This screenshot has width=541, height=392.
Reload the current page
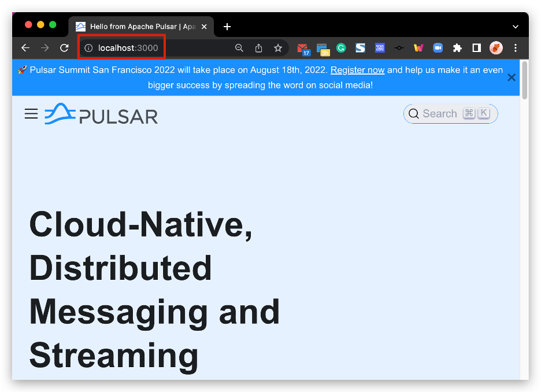click(64, 49)
